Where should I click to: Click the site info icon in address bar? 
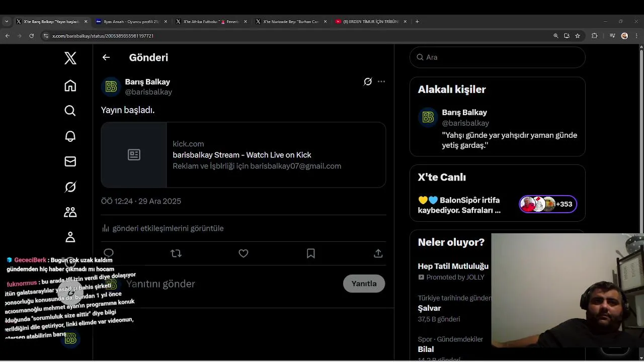coord(46,36)
